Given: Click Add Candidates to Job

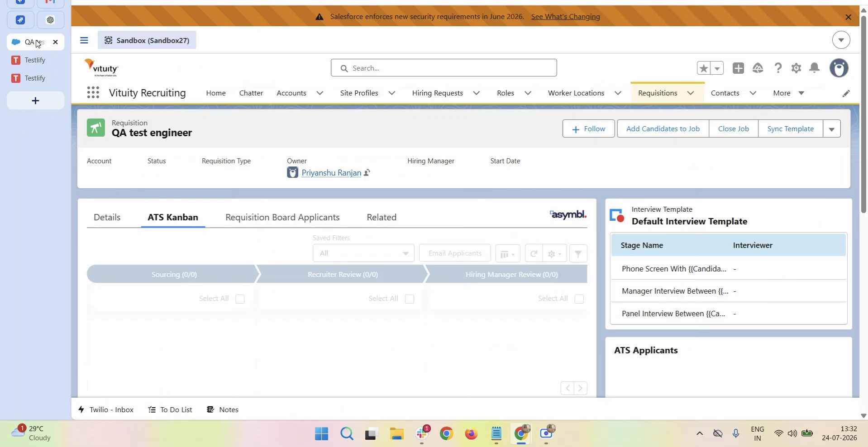Looking at the screenshot, I should click(663, 129).
